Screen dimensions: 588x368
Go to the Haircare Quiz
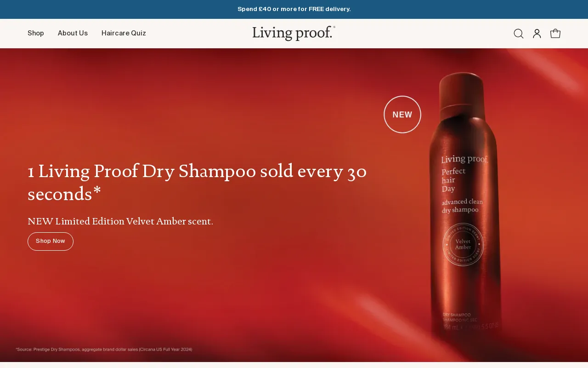(x=124, y=33)
